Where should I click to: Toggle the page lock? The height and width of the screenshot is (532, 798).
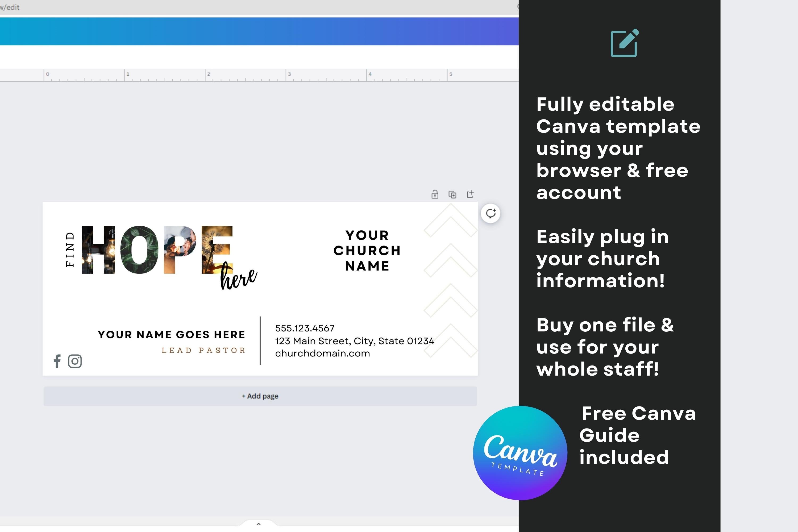click(435, 194)
